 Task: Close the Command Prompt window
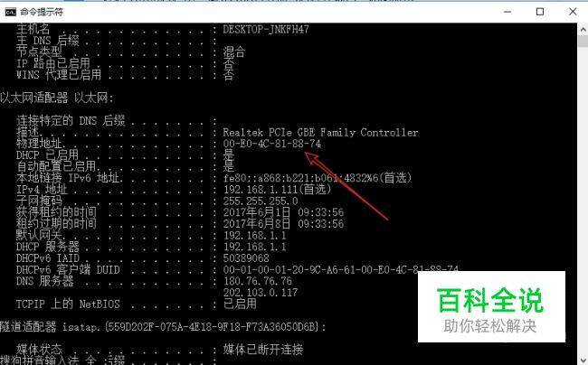573,12
